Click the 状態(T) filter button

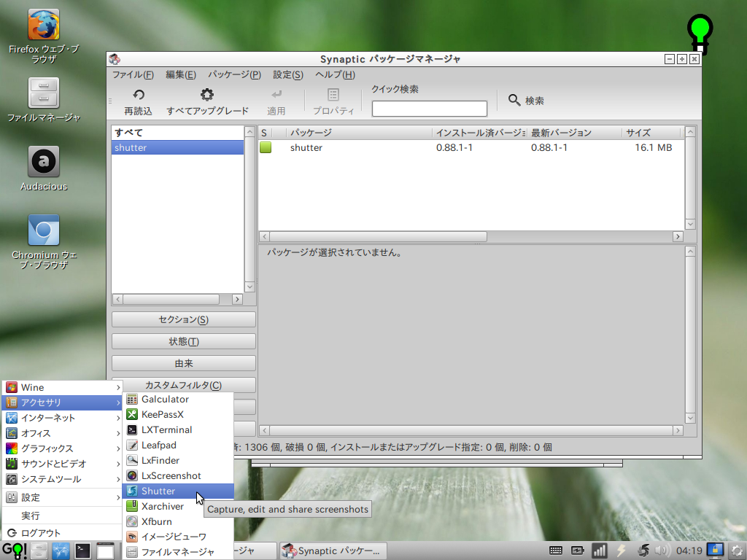tap(183, 341)
